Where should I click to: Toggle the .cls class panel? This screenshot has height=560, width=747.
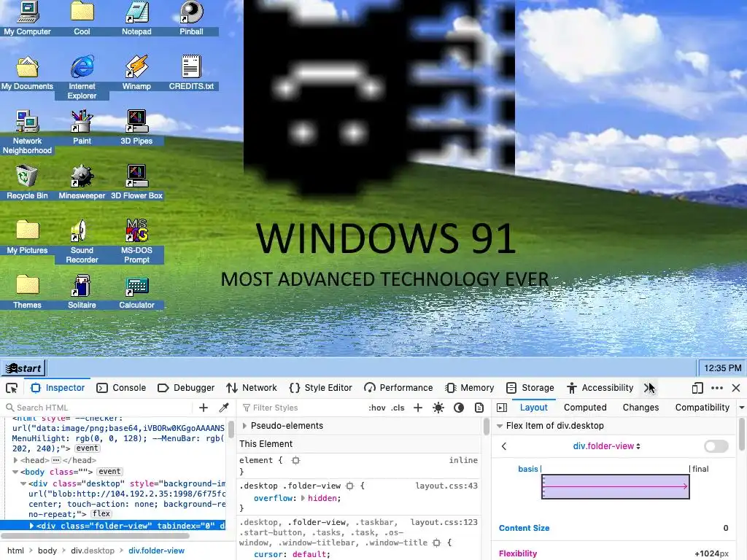click(398, 408)
